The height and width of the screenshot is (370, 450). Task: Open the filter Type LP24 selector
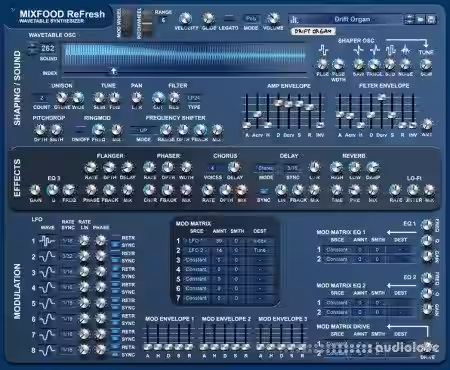pyautogui.click(x=194, y=98)
